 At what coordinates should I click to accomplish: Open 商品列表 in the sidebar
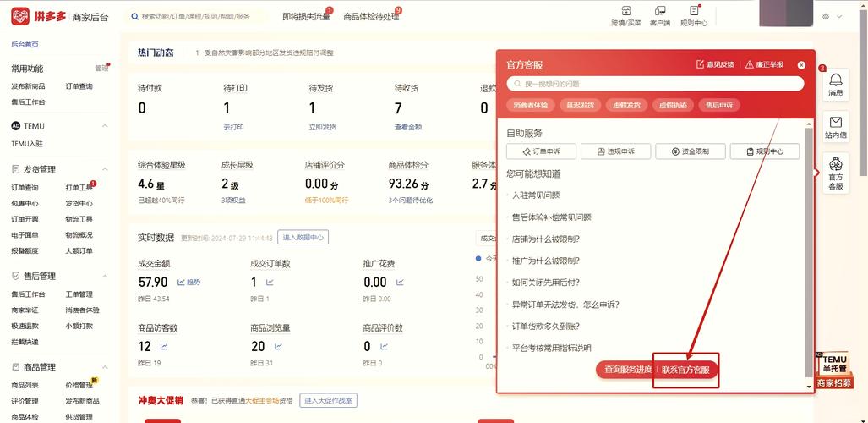pyautogui.click(x=25, y=385)
